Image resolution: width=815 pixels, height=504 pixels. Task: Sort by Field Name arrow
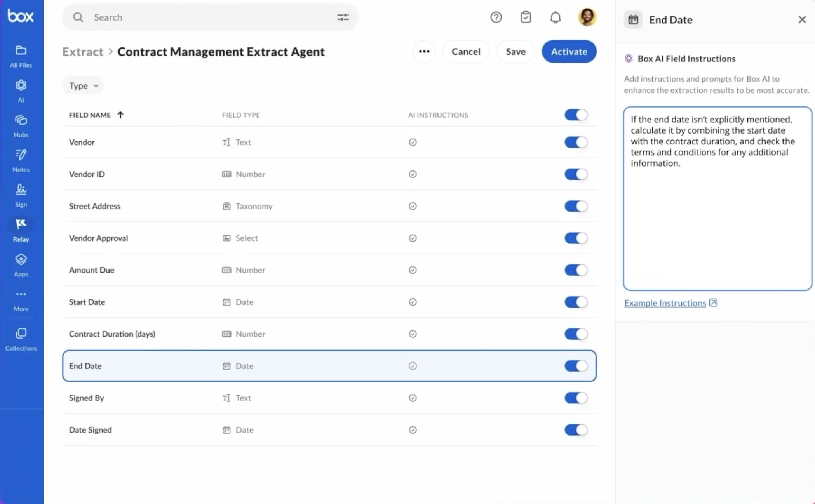120,115
